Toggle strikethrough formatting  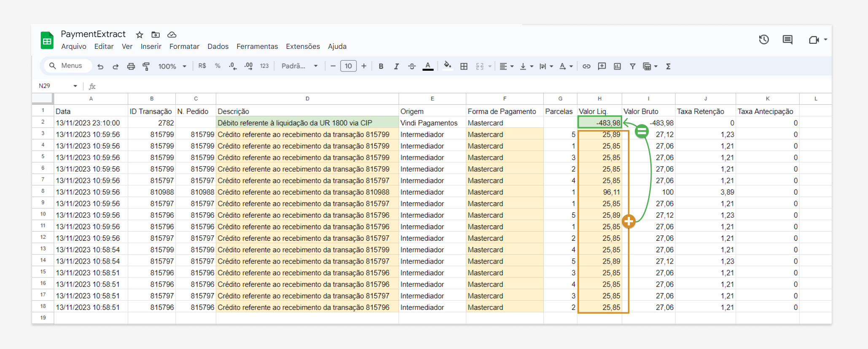[412, 66]
